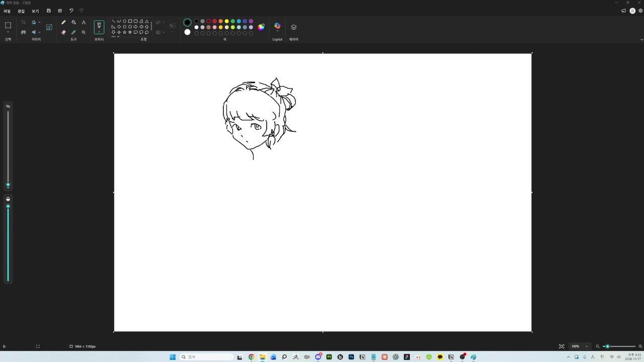Click the Windows taskbar search box
Screen dimensions: 644x362
click(207, 357)
